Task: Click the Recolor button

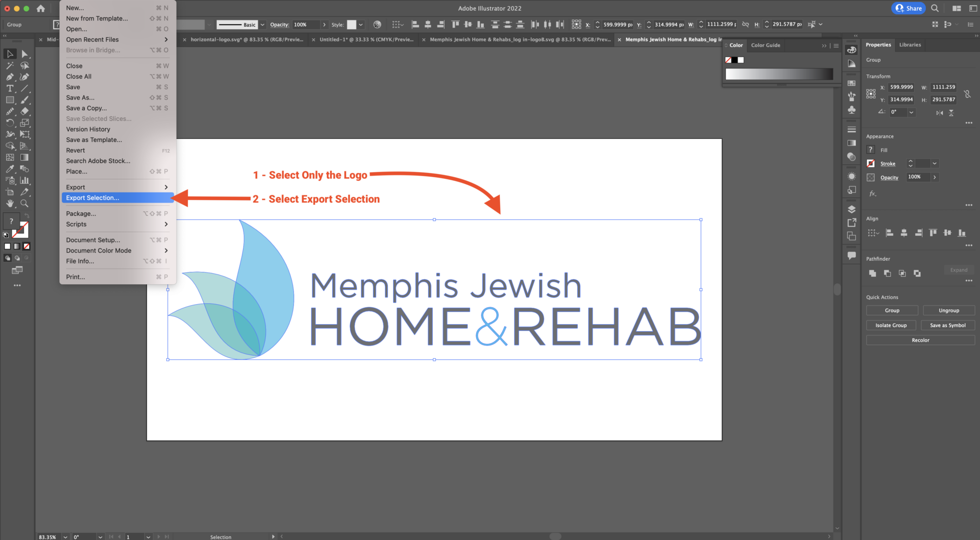Action: [x=920, y=340]
